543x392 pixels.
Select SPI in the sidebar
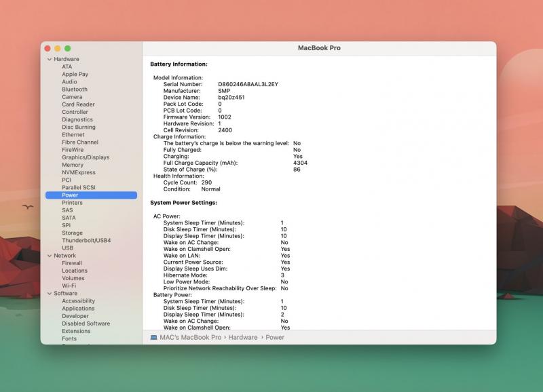(x=66, y=226)
